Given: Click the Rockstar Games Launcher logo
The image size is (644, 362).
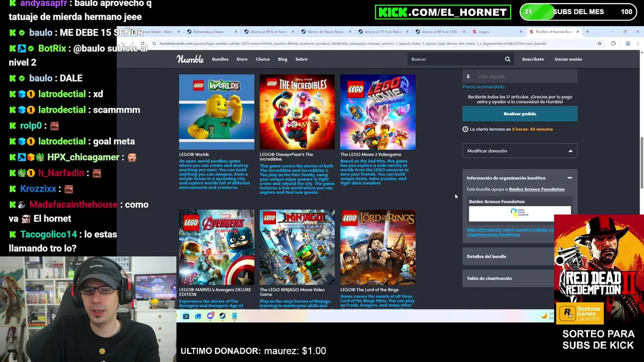Looking at the screenshot, I should 579,313.
